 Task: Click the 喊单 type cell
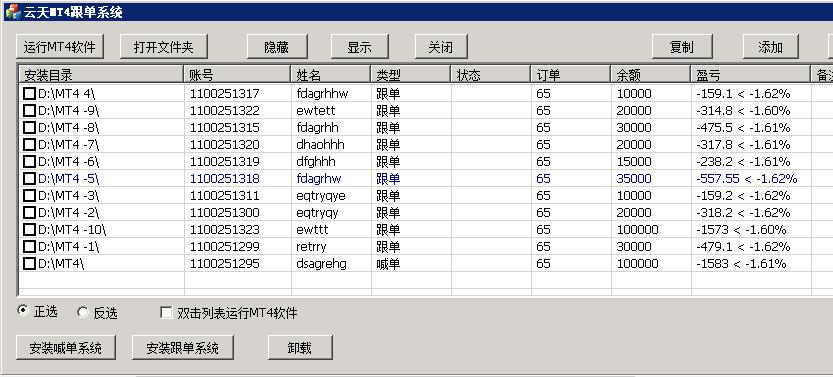pyautogui.click(x=388, y=264)
